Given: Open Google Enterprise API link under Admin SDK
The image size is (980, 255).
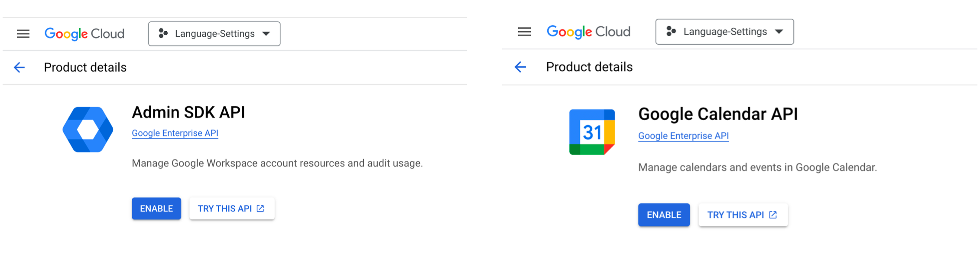Looking at the screenshot, I should pyautogui.click(x=175, y=133).
